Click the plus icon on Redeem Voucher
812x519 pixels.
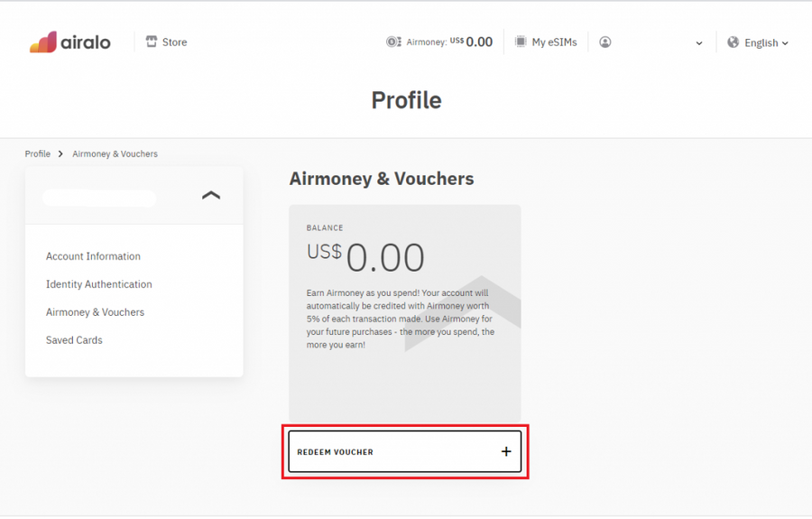(506, 451)
